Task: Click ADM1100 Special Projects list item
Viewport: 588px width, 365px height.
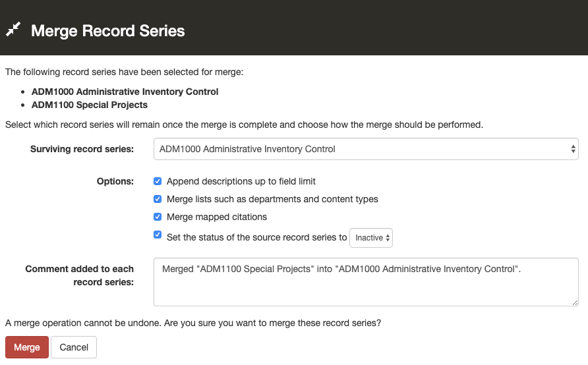Action: 90,105
